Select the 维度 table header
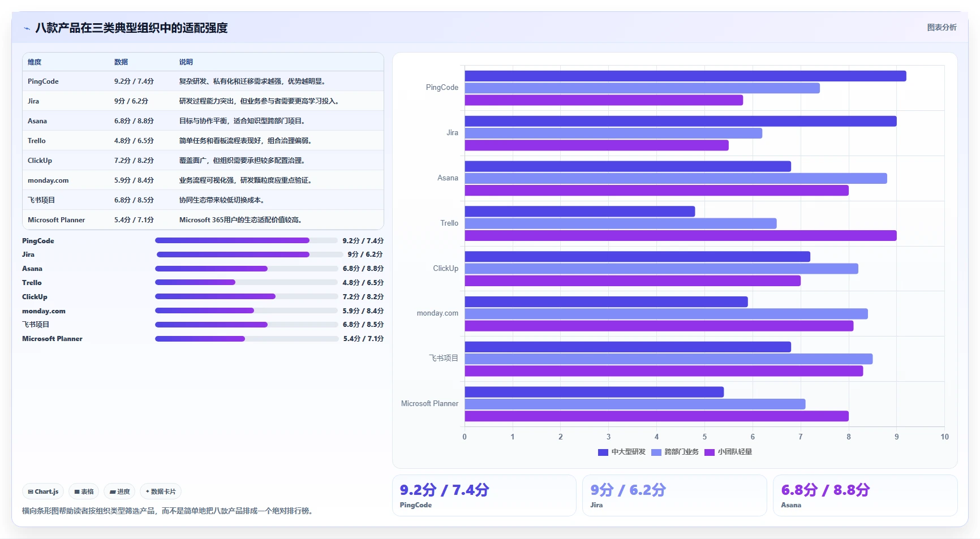This screenshot has width=980, height=539. coord(35,62)
